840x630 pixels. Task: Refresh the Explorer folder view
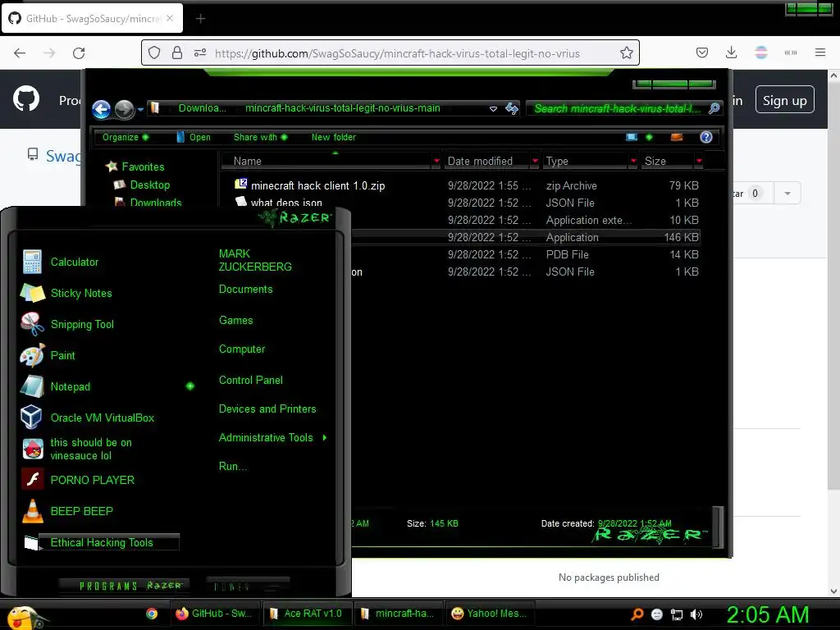click(512, 109)
